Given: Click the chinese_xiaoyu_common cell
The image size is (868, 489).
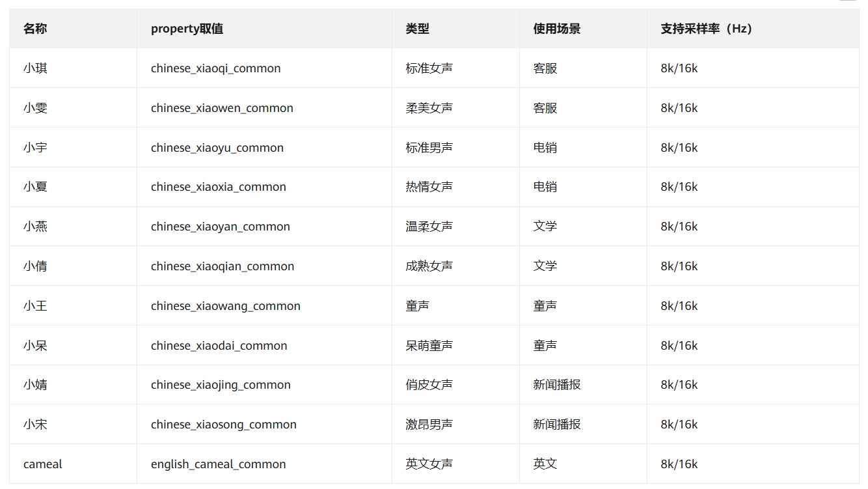Looking at the screenshot, I should pyautogui.click(x=217, y=148).
